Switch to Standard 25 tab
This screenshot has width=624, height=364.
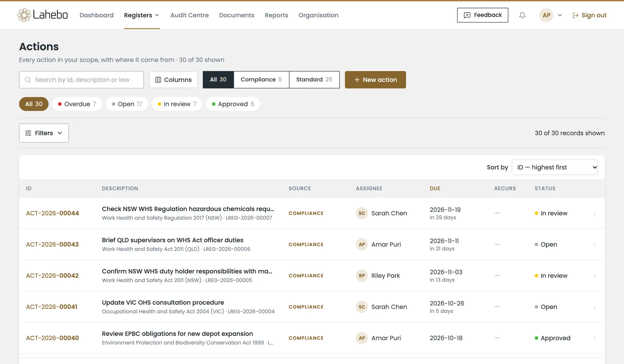pos(314,80)
